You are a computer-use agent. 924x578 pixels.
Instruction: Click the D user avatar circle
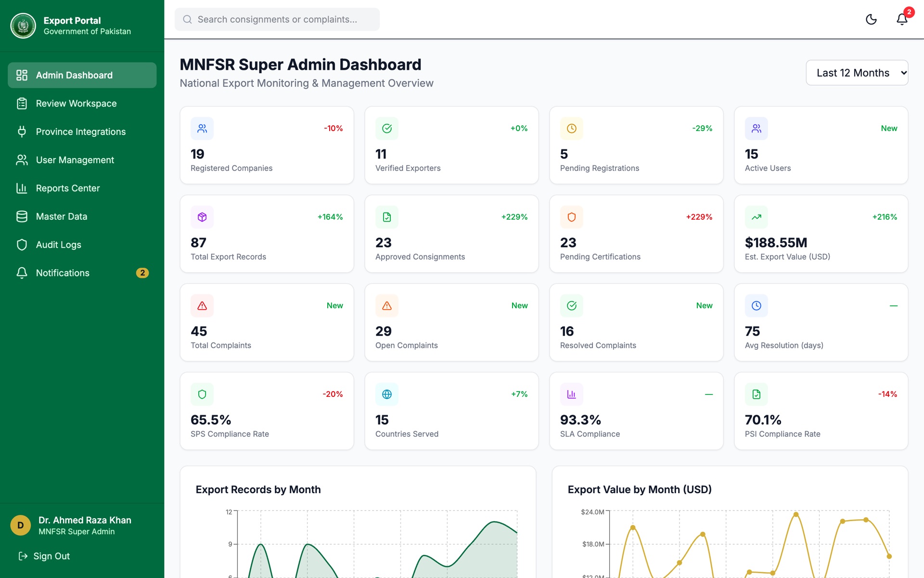(x=21, y=525)
